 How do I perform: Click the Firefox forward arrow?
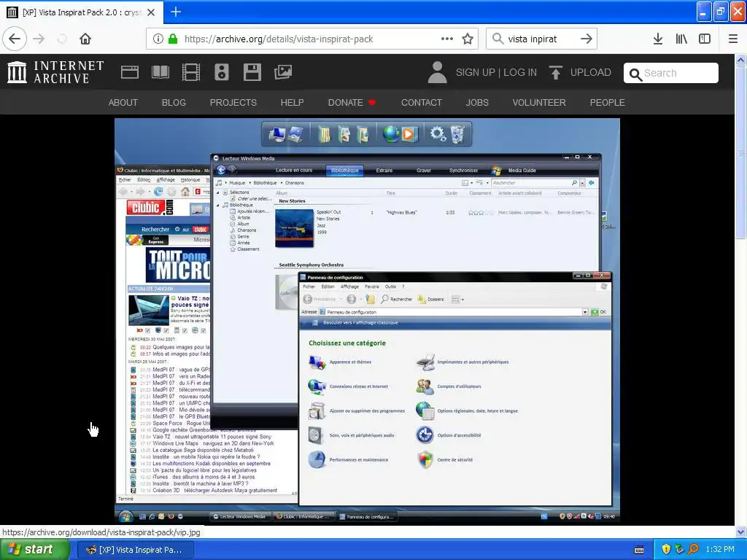click(x=39, y=39)
